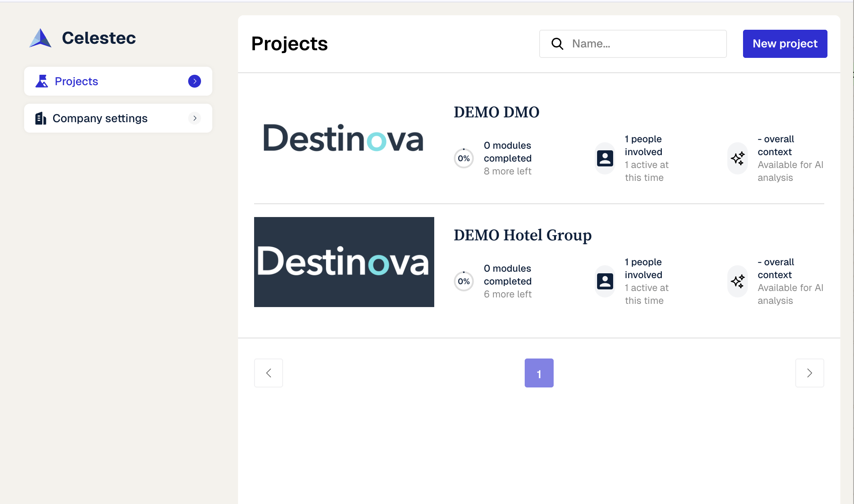The height and width of the screenshot is (504, 854).
Task: Click the Celestec triangle logo
Action: 40,38
